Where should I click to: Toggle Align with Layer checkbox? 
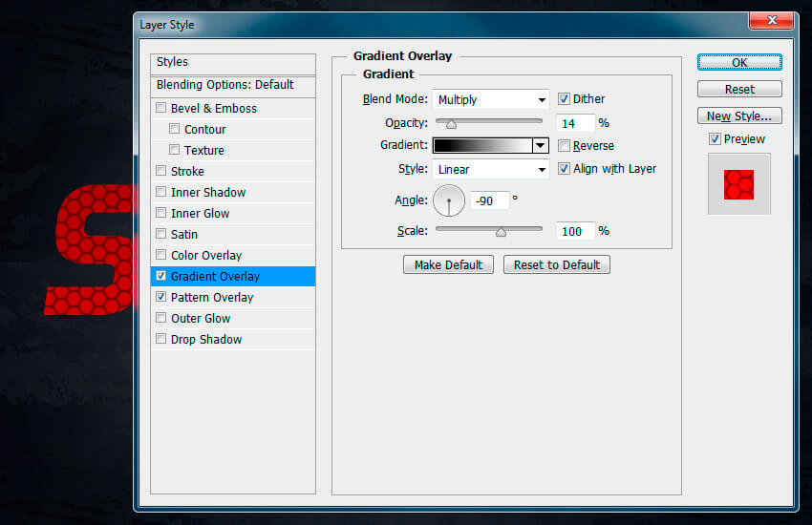click(565, 169)
